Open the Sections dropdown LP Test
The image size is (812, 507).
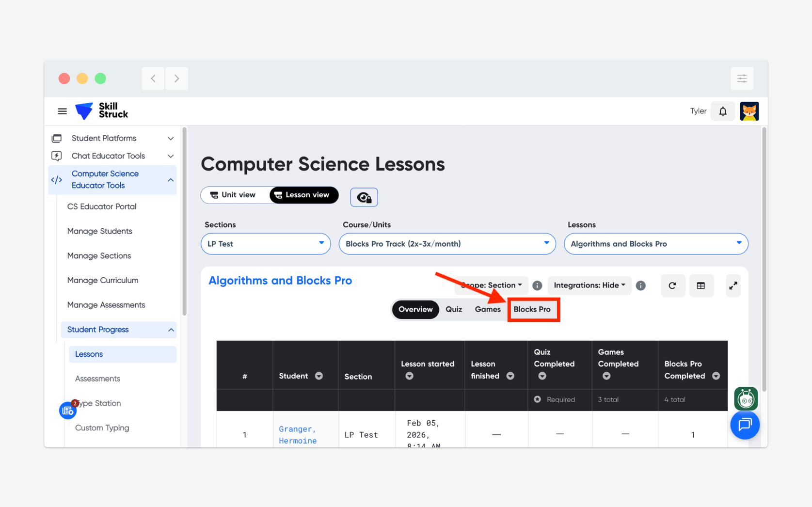click(x=266, y=244)
